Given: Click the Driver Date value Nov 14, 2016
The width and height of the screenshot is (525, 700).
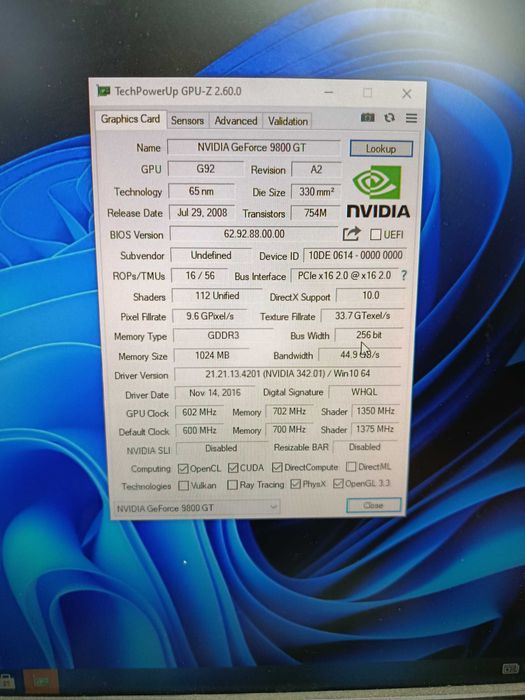Looking at the screenshot, I should [x=215, y=393].
